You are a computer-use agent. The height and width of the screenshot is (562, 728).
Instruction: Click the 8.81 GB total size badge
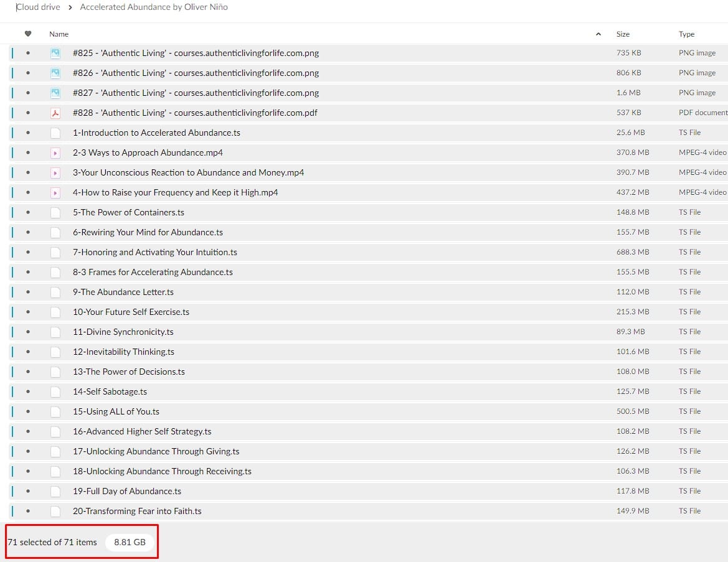(x=130, y=542)
